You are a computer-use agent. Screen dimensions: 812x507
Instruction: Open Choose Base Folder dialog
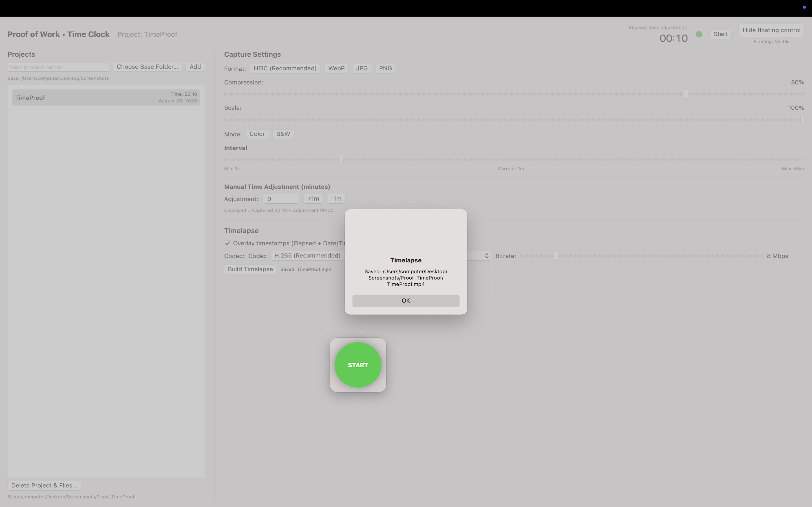pyautogui.click(x=147, y=67)
